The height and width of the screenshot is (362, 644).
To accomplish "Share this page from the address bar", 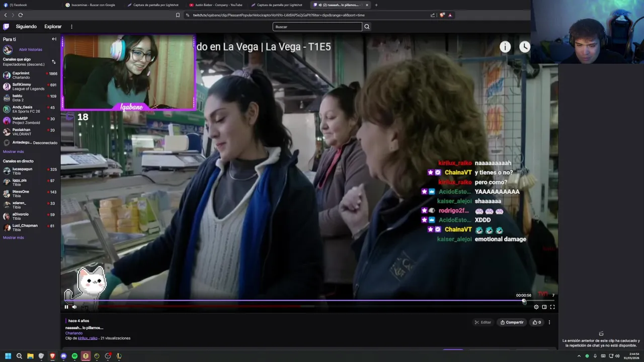I will (432, 15).
